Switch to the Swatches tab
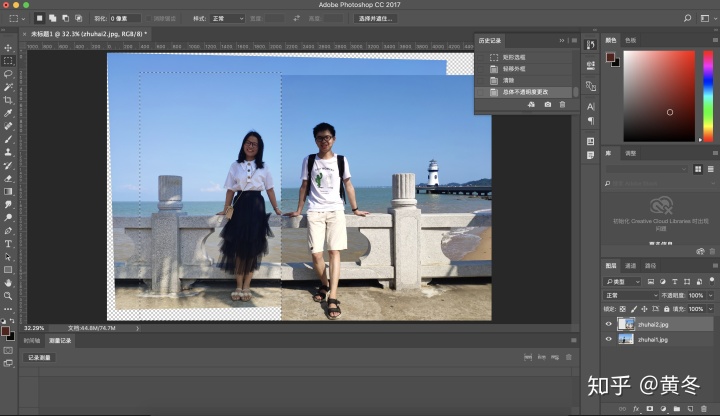Screen dimensions: 720x416 (630, 40)
